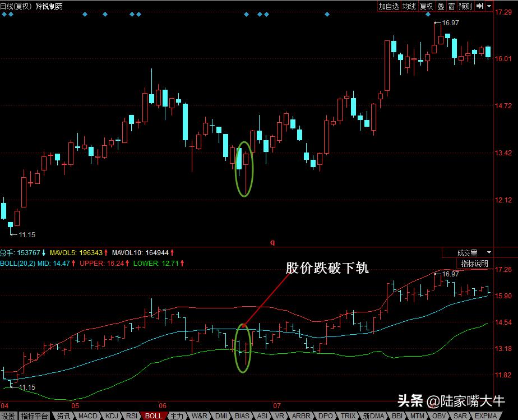Screen dimensions: 518x420
Task: Switch to the MACD indicator tab
Action: point(88,416)
